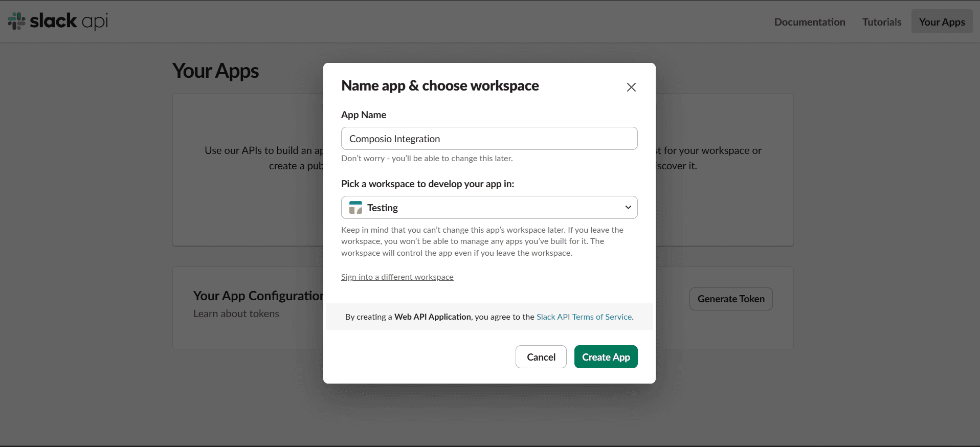This screenshot has height=447, width=980.
Task: Go to Your Apps tab
Action: [942, 21]
